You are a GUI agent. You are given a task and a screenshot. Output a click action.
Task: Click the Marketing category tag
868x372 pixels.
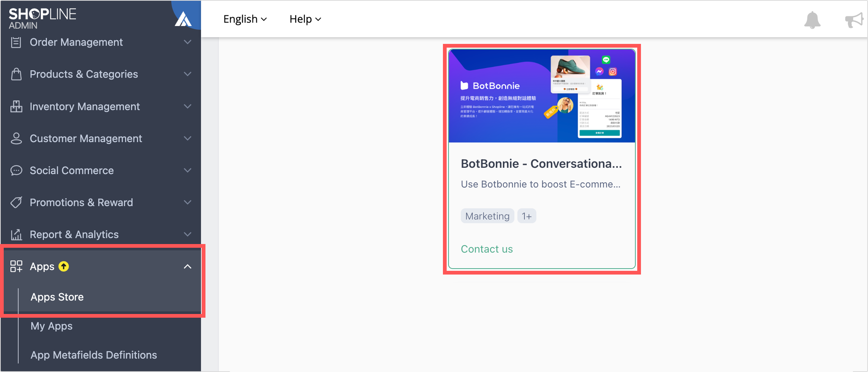coord(487,216)
